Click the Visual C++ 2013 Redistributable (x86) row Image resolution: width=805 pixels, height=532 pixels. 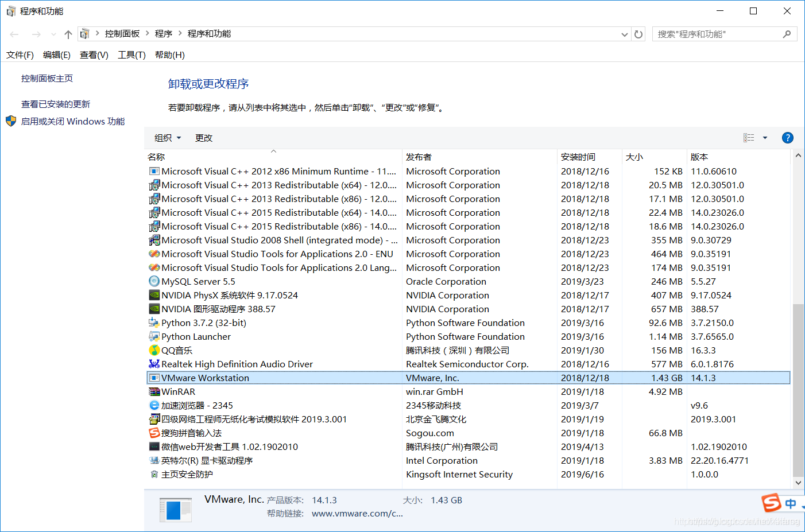pos(469,199)
